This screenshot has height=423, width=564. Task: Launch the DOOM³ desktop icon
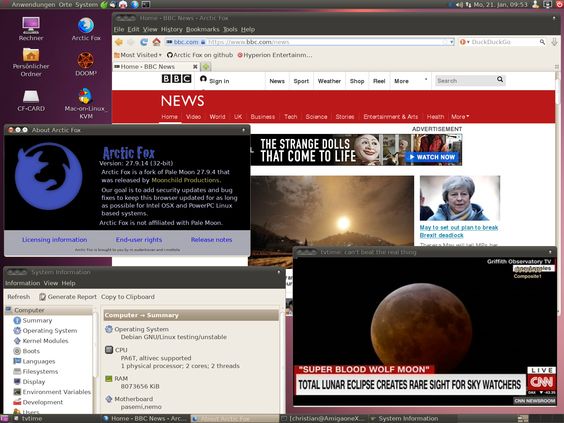point(86,64)
